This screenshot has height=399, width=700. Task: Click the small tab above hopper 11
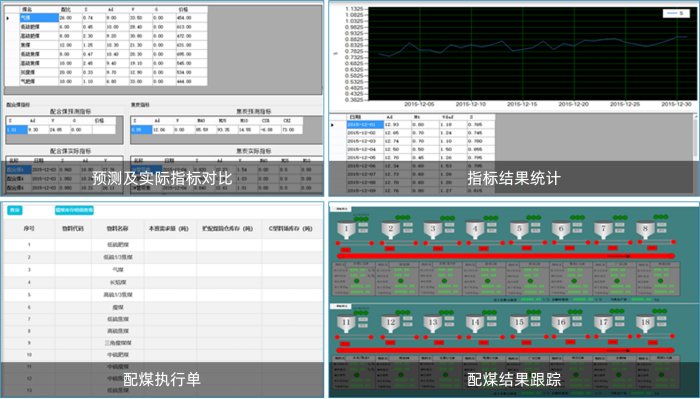pyautogui.click(x=341, y=307)
